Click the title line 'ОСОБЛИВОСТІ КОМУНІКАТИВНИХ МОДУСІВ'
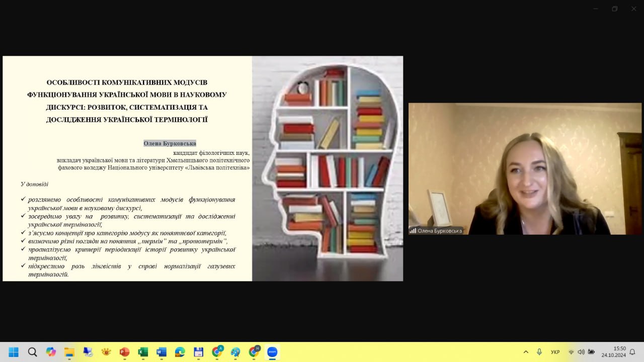The height and width of the screenshot is (362, 644). click(127, 82)
